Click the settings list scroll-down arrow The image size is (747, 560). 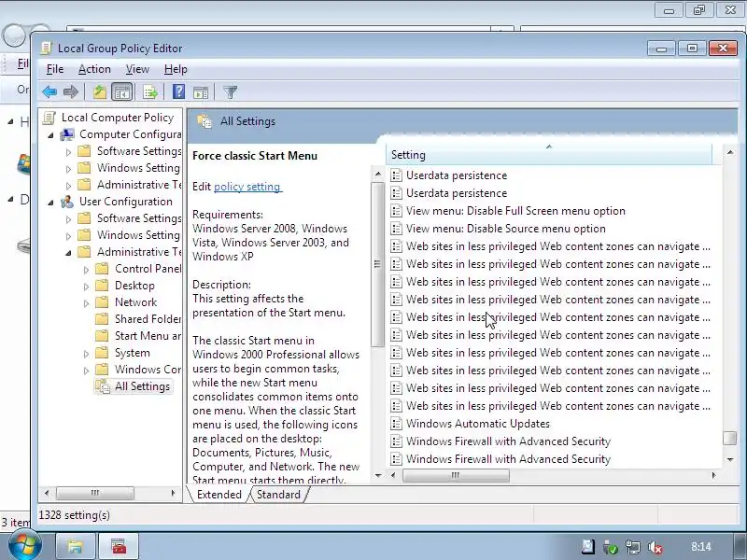coord(730,459)
